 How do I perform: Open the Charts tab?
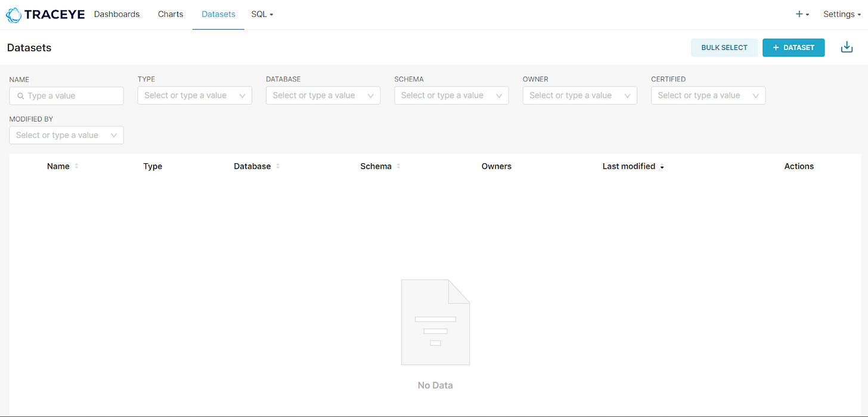click(170, 14)
